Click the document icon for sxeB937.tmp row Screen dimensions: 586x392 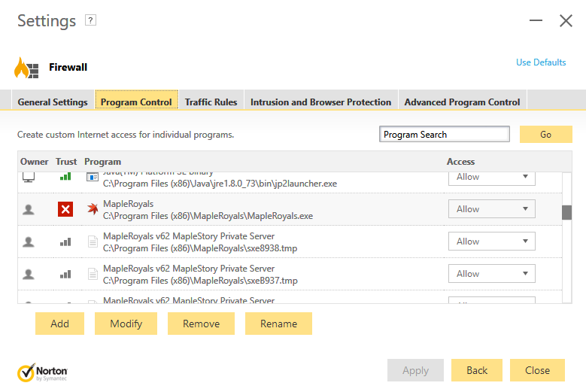coord(93,274)
